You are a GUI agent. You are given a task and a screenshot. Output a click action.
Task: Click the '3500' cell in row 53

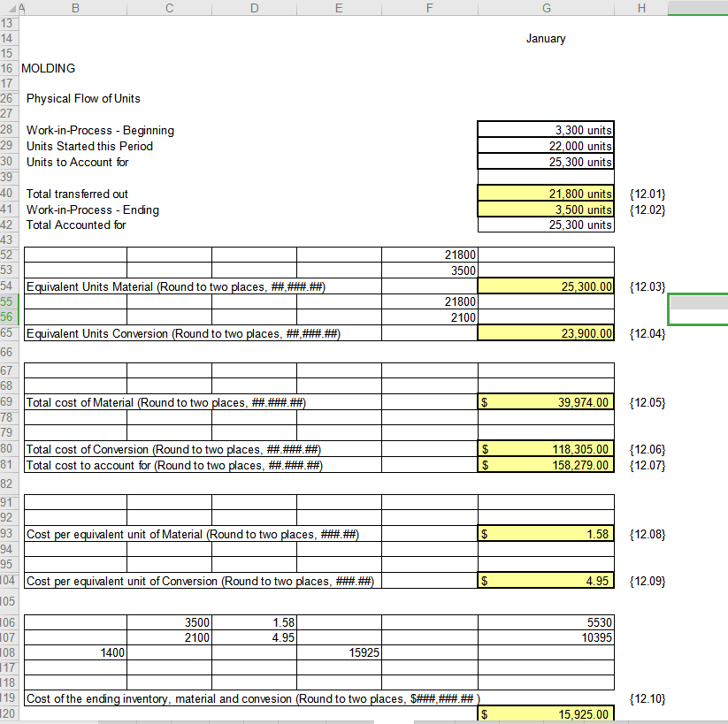tap(430, 271)
